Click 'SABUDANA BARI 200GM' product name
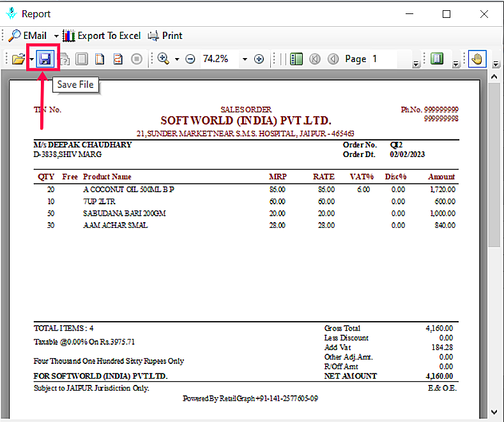Image resolution: width=504 pixels, height=422 pixels. coord(125,214)
